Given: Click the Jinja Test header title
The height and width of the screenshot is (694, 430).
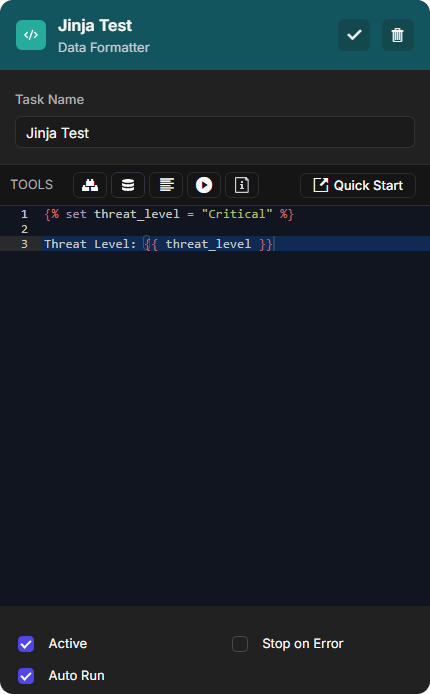Looking at the screenshot, I should pyautogui.click(x=95, y=26).
